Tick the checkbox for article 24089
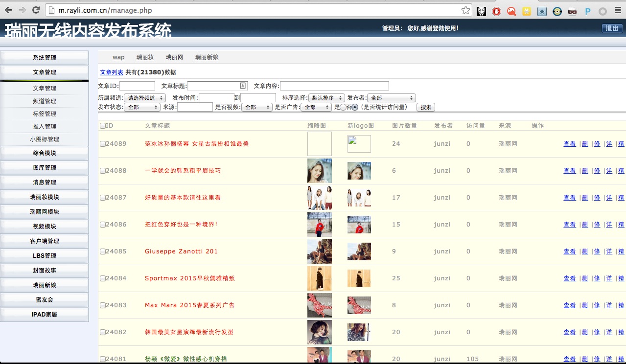 (103, 144)
